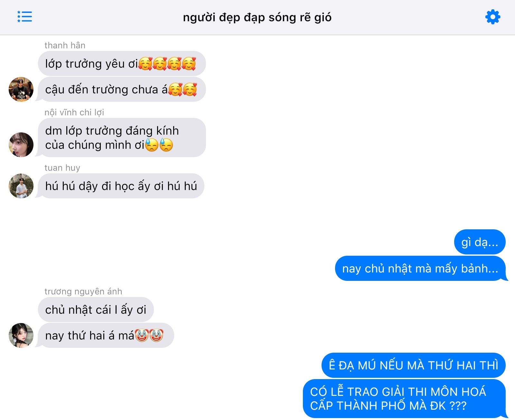Tap the 'hú hú dậy đi học' message
The height and width of the screenshot is (420, 515).
121,186
